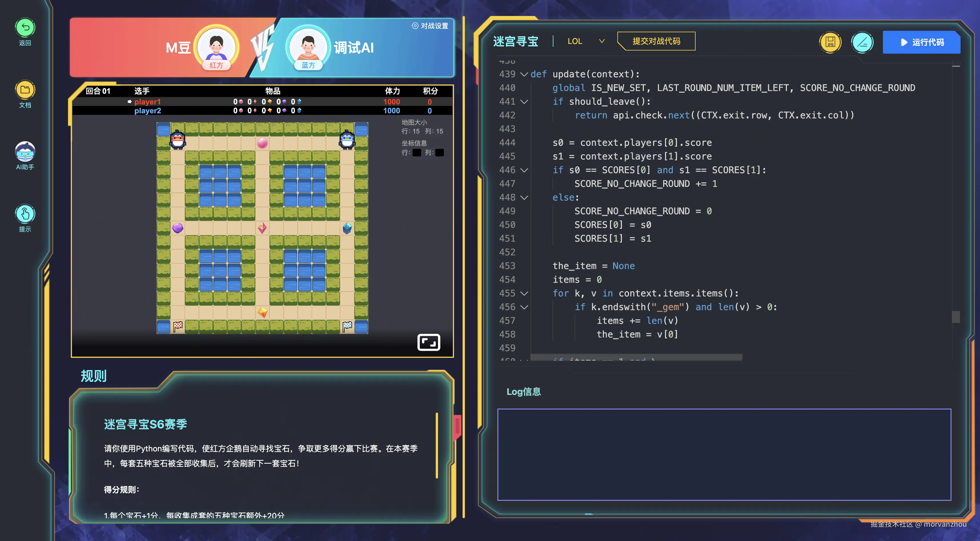Viewport: 980px width, 541px height.
Task: Click the green 返回 back icon
Action: 25,28
